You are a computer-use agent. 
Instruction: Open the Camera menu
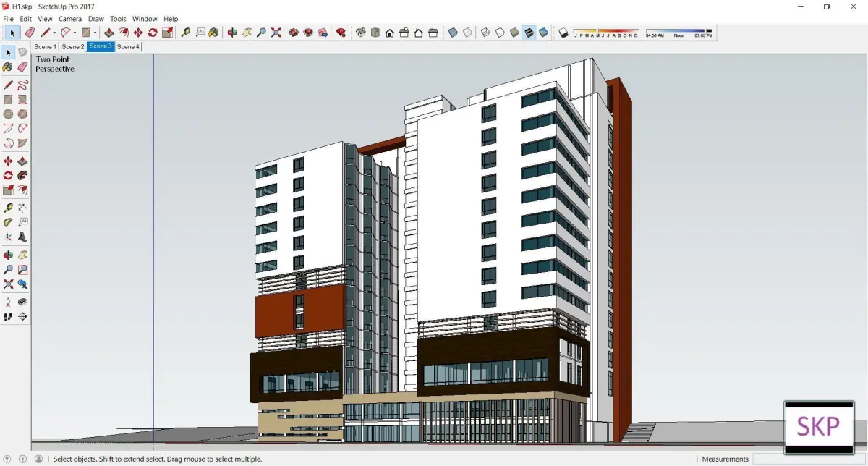70,19
